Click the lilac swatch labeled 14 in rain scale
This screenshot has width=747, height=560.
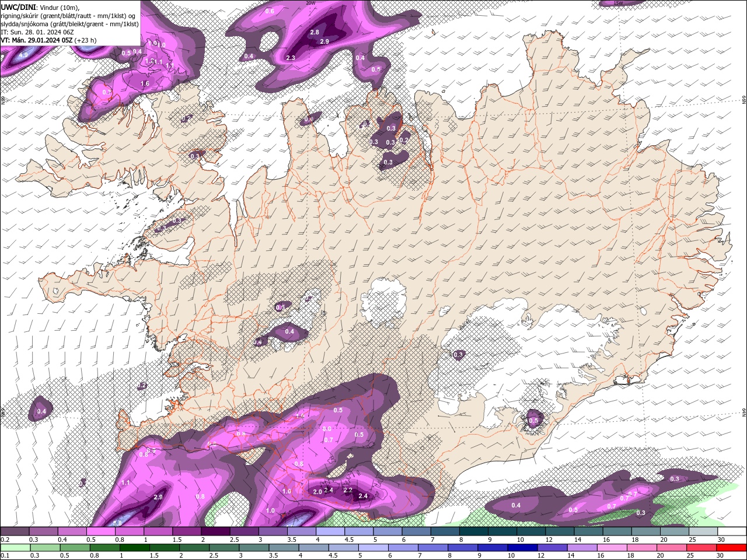(582, 548)
